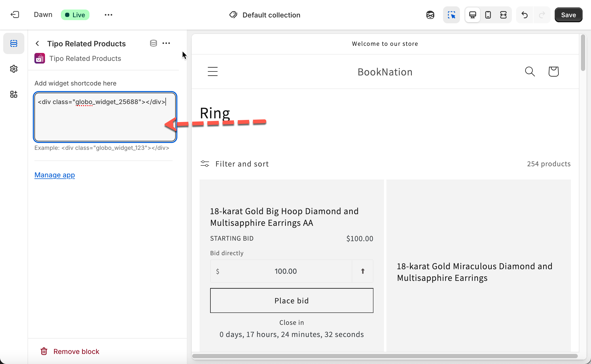
Task: Open the Tipo block options three-dot menu
Action: (166, 43)
